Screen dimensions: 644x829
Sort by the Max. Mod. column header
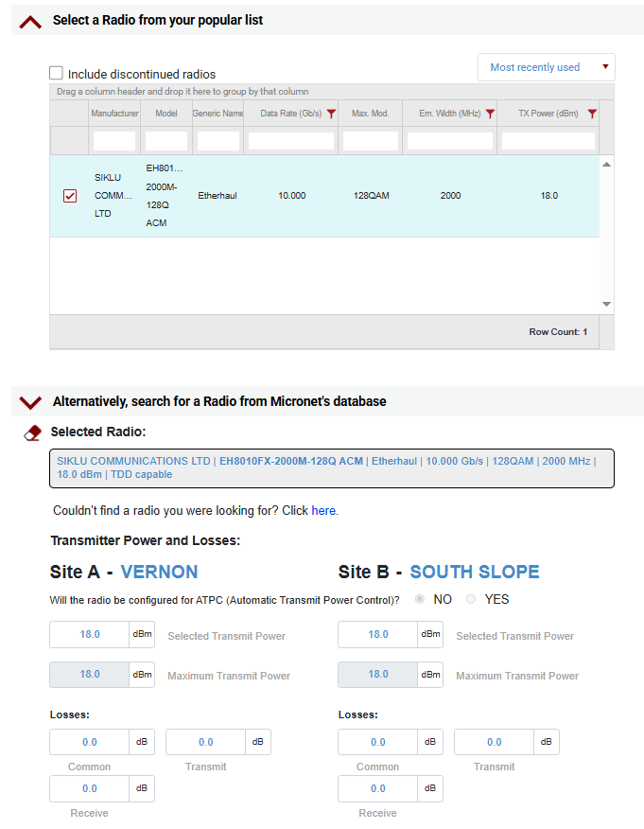370,114
